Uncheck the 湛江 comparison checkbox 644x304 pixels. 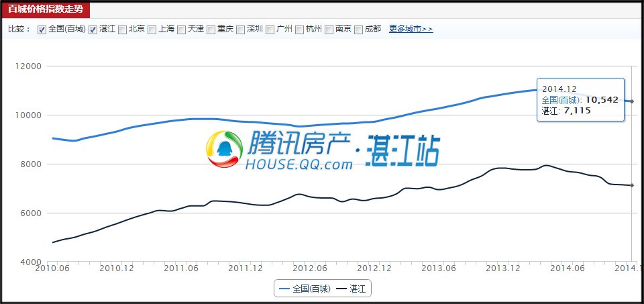point(93,30)
